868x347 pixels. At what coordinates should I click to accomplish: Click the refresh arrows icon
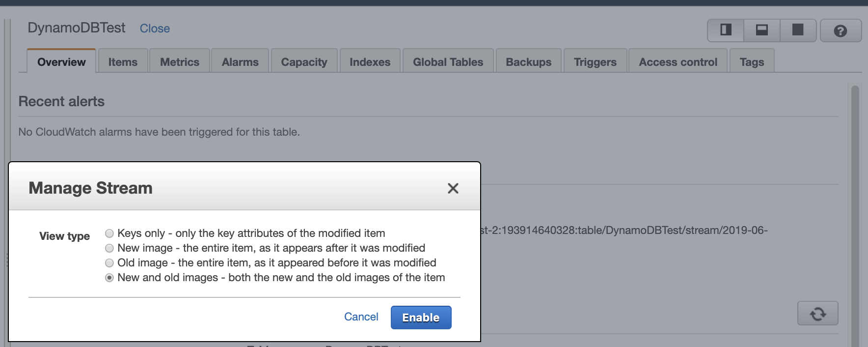click(x=817, y=314)
